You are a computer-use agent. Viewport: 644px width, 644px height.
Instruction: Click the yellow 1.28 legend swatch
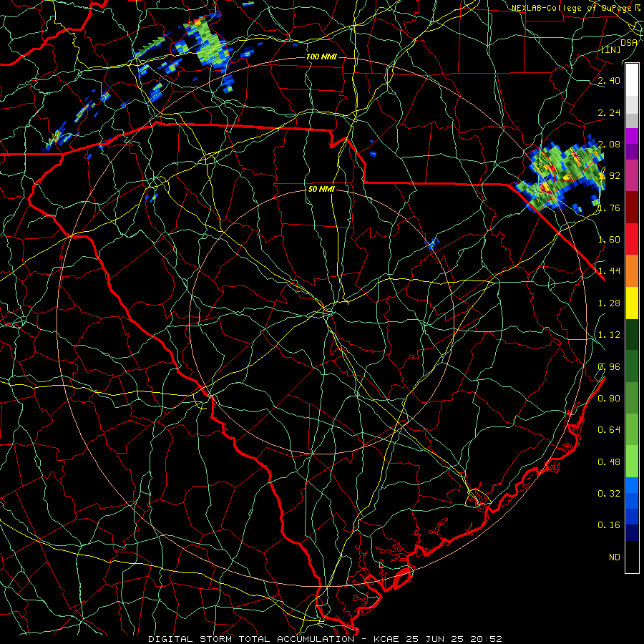coord(632,303)
